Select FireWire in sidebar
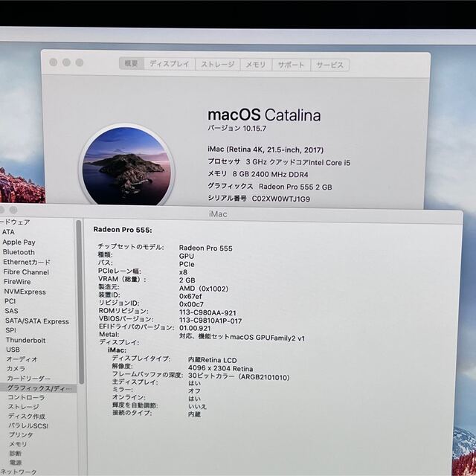 pyautogui.click(x=17, y=282)
